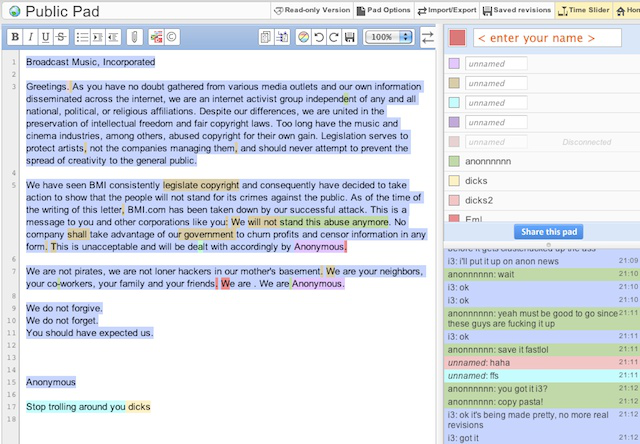Image resolution: width=640 pixels, height=444 pixels.
Task: Toggle italic formatting
Action: click(31, 37)
